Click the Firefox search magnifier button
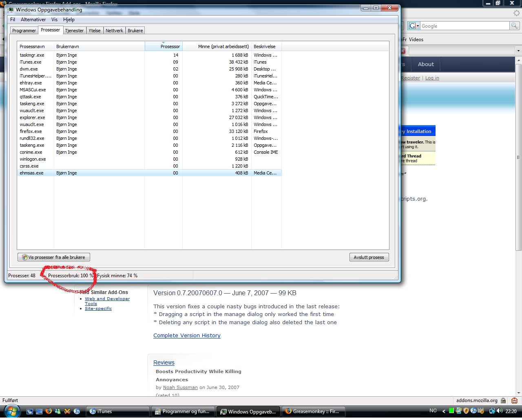 [x=515, y=26]
